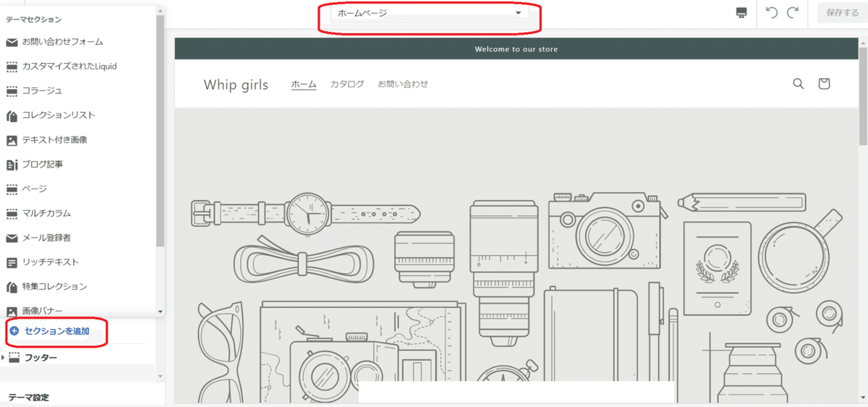Click the image banner illustration in preview
Screen dimensions: 868x407
(x=516, y=256)
